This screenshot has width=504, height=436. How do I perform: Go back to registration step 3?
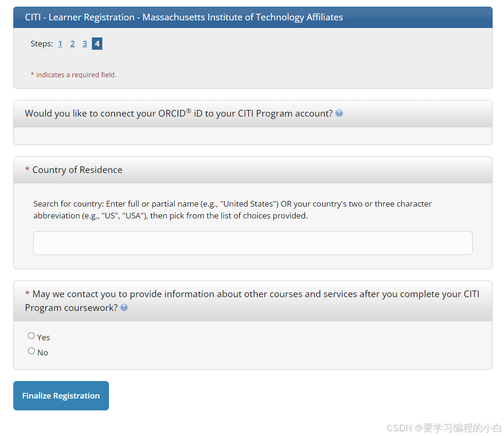tap(85, 44)
